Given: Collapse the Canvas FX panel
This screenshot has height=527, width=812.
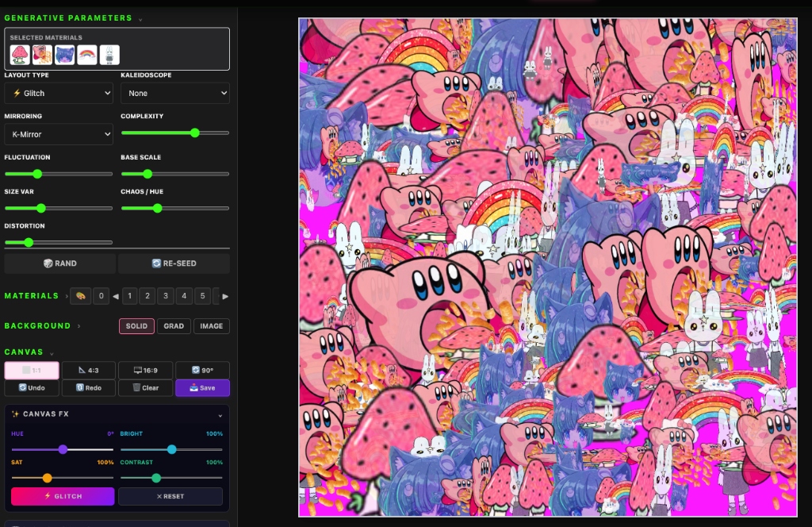Looking at the screenshot, I should click(220, 414).
